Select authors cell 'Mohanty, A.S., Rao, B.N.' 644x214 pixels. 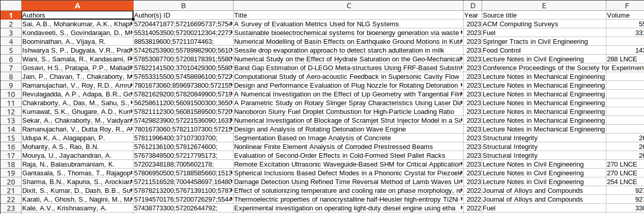(77, 147)
